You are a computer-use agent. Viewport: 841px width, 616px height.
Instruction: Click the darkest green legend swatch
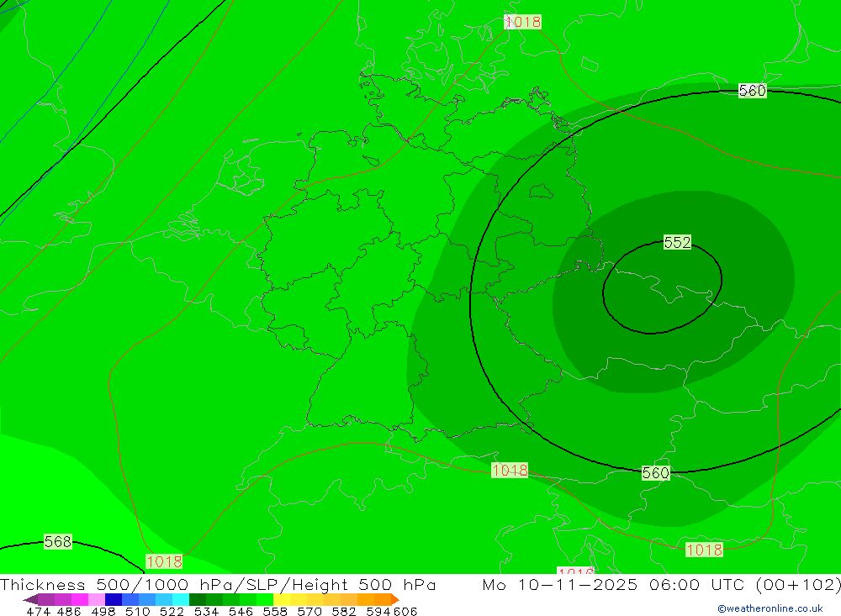pos(196,599)
